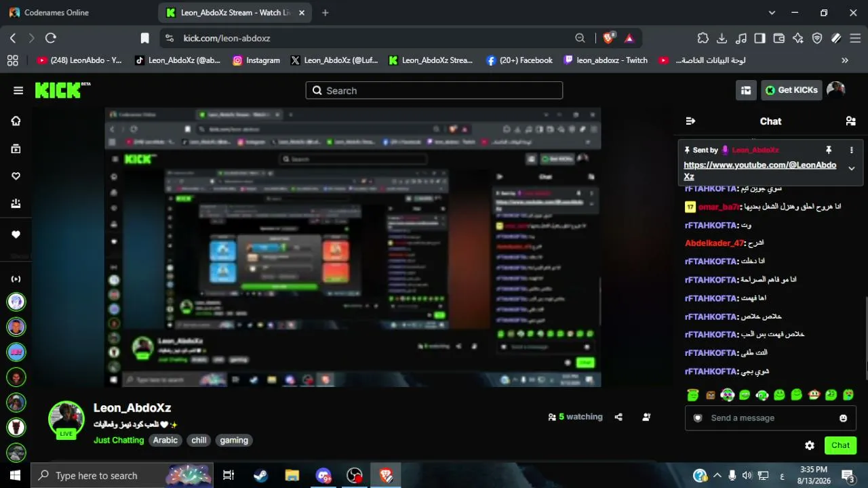Screen dimensions: 868x488
Task: Focus the Kick search field
Action: tap(434, 90)
